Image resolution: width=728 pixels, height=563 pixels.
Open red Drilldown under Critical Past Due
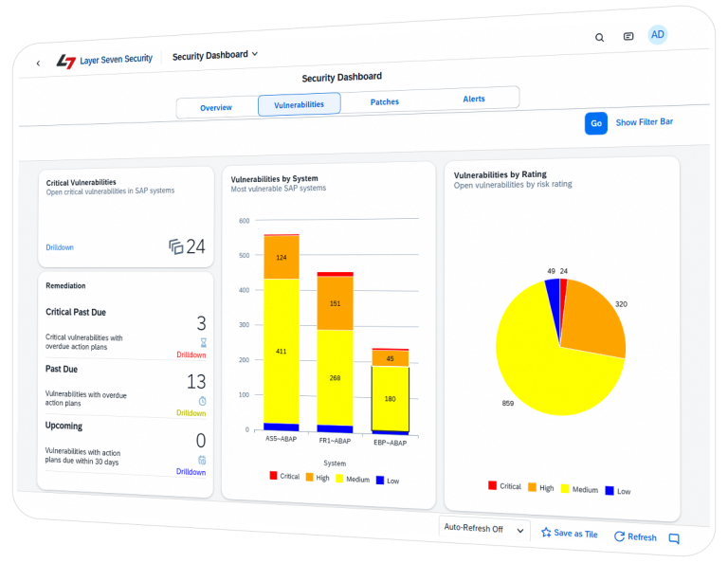click(x=191, y=354)
